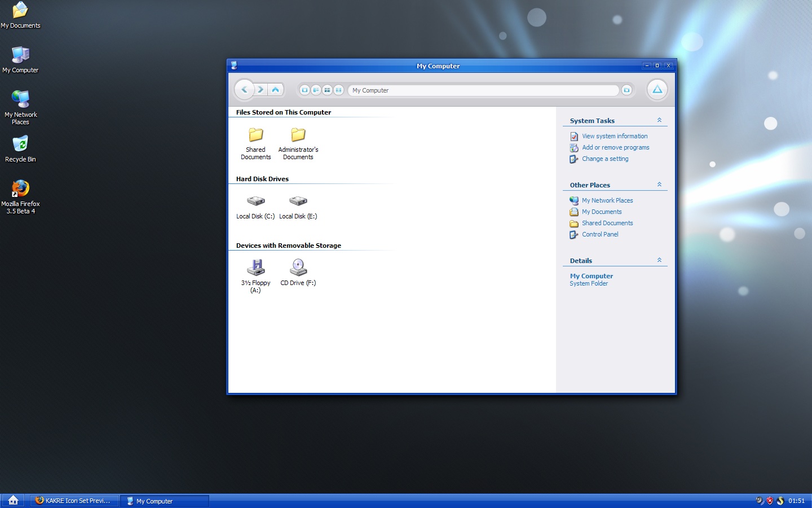The height and width of the screenshot is (508, 812).
Task: Click the red security shield tray icon
Action: (x=770, y=501)
